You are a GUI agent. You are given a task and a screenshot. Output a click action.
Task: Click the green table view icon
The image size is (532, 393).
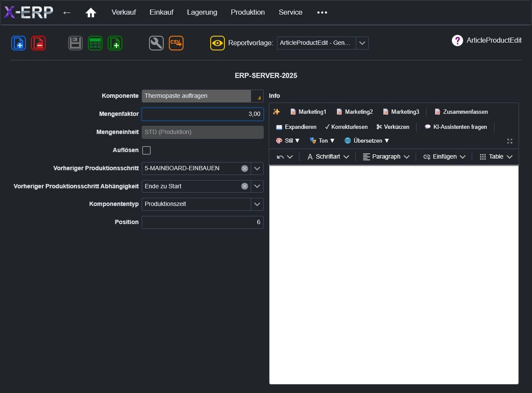(x=95, y=43)
